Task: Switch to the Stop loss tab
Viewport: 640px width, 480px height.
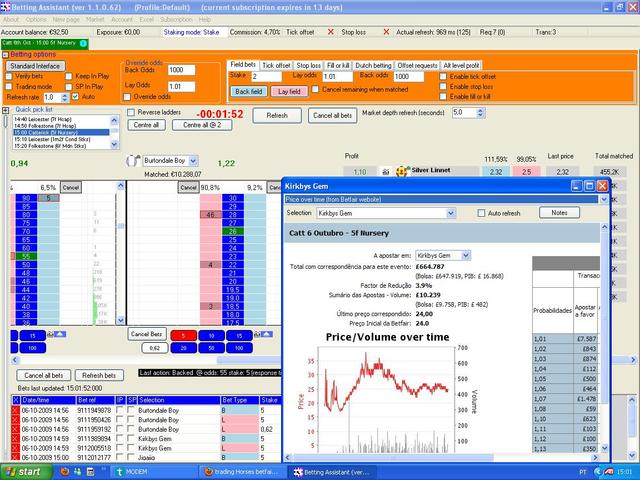Action: point(309,65)
